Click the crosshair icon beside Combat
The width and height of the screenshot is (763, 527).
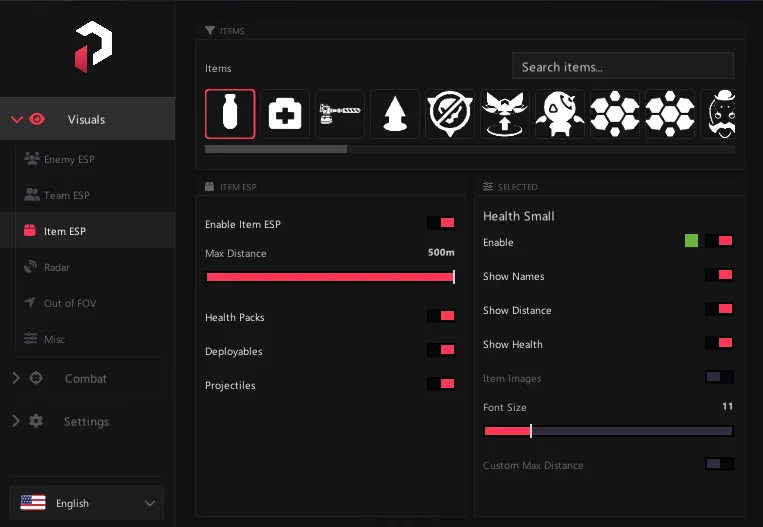[x=36, y=378]
